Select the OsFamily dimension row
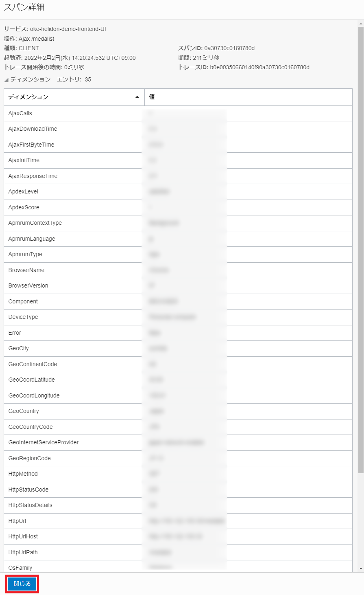364x595 pixels. coord(20,567)
